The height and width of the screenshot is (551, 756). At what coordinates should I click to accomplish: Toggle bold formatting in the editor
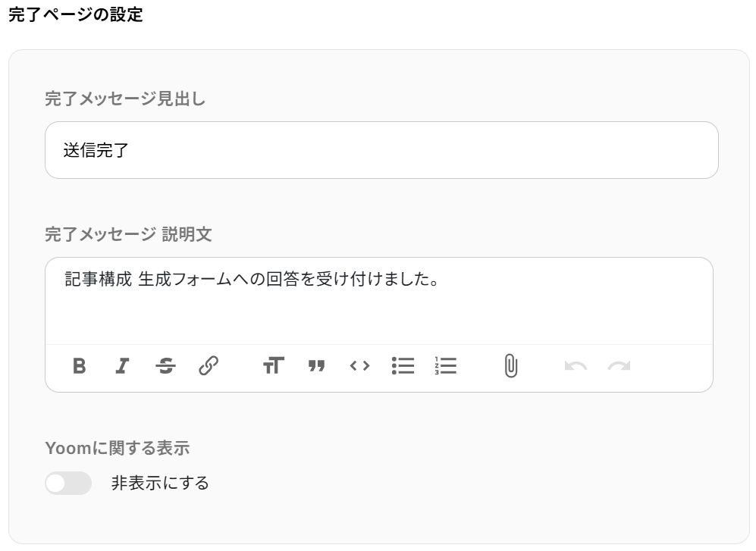click(x=80, y=366)
